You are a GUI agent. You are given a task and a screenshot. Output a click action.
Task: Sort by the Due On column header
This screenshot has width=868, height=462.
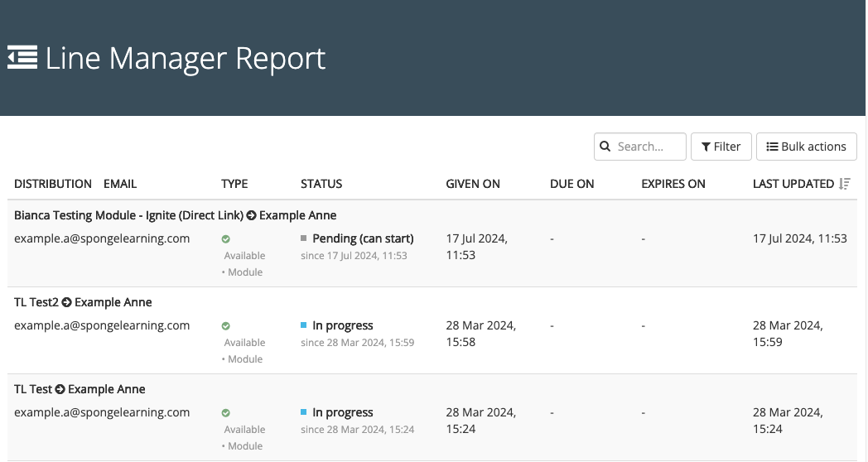tap(571, 184)
